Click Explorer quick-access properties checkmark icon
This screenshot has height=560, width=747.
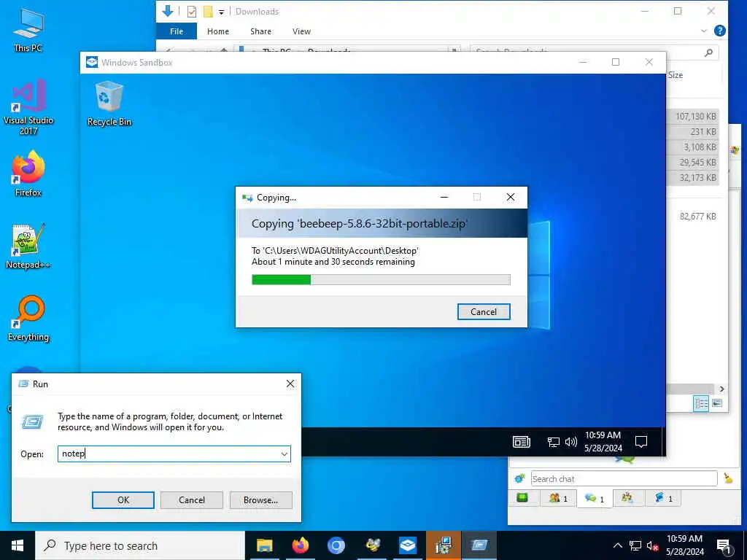tap(192, 12)
